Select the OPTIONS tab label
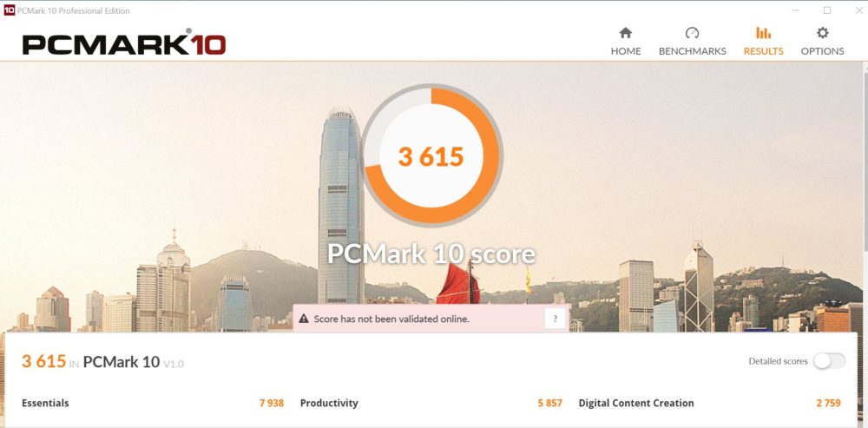 point(823,51)
